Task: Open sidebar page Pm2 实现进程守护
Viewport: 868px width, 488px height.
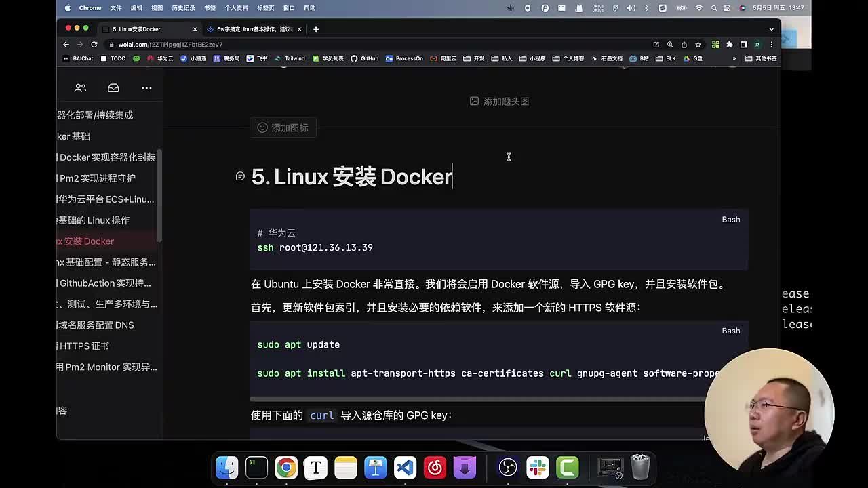Action: (x=96, y=178)
